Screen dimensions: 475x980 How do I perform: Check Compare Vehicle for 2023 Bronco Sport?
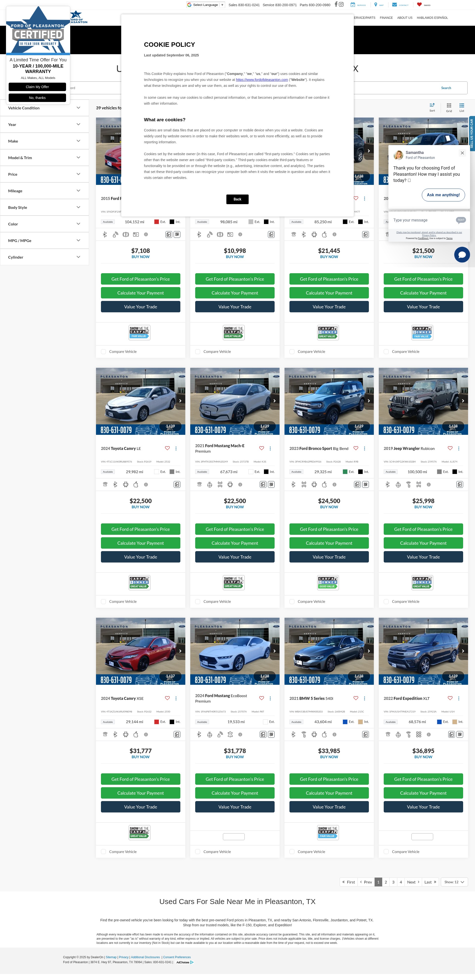coord(292,601)
